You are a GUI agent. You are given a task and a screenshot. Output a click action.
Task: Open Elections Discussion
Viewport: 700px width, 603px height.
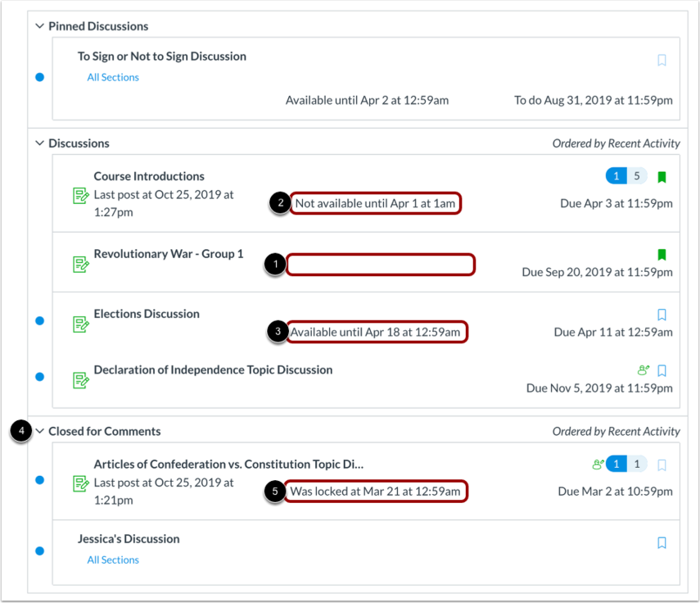pyautogui.click(x=147, y=314)
